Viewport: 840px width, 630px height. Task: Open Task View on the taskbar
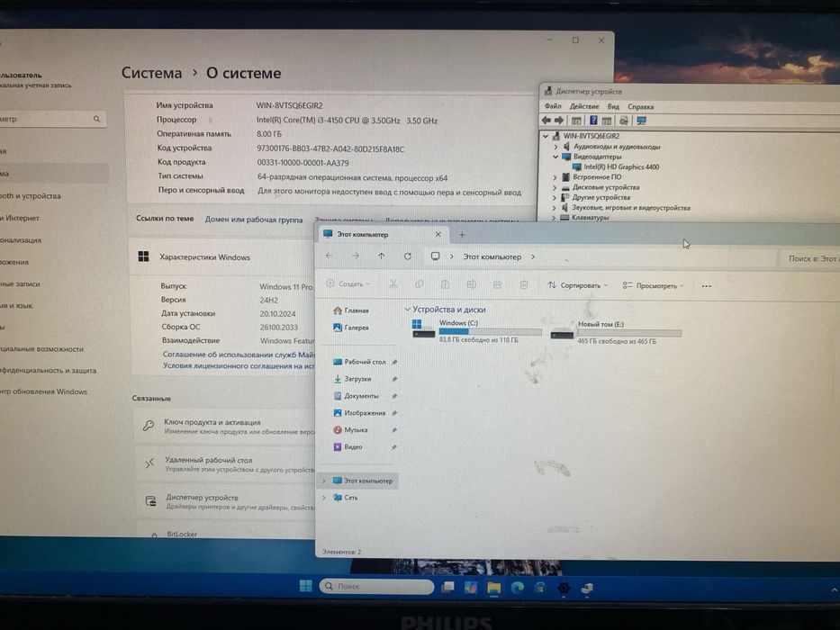pyautogui.click(x=447, y=587)
